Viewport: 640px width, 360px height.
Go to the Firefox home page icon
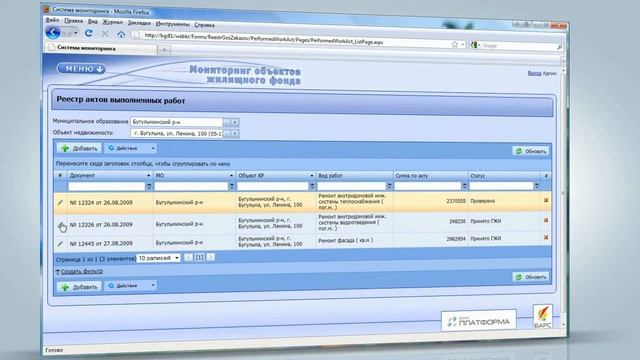pyautogui.click(x=121, y=35)
